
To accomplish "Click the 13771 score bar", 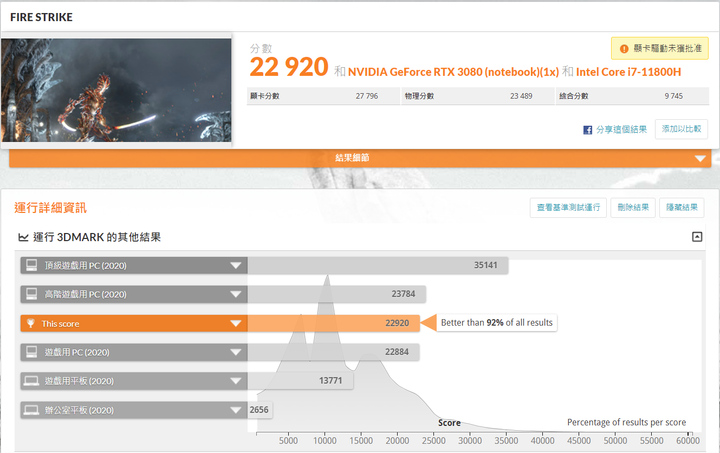I will point(300,381).
